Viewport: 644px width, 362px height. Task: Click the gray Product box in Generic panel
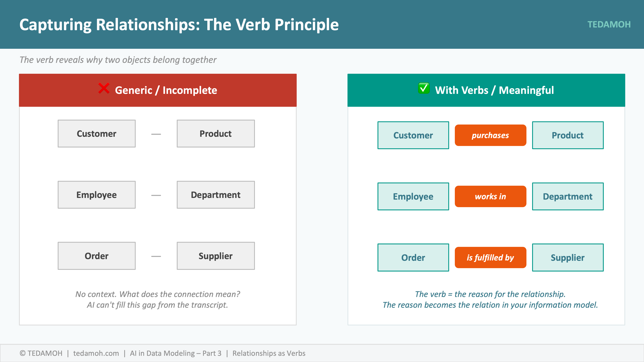[216, 134]
